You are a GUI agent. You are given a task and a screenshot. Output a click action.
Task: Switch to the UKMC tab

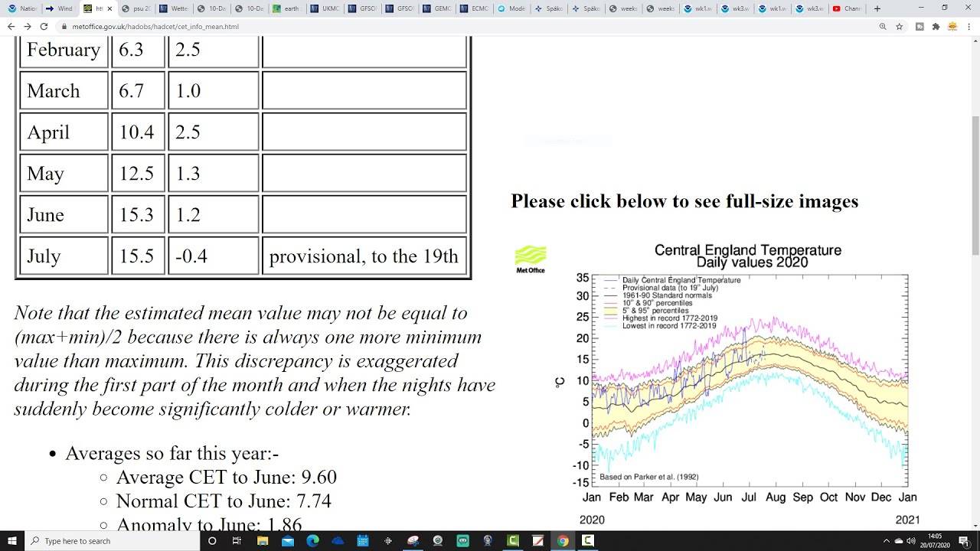click(x=325, y=8)
